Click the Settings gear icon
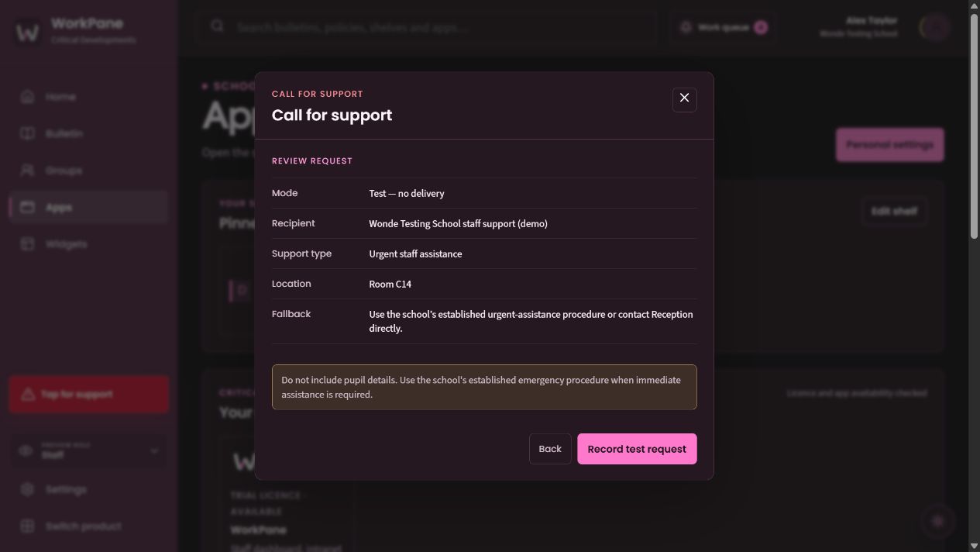Screen dimensions: 980x552 pyautogui.click(x=27, y=489)
